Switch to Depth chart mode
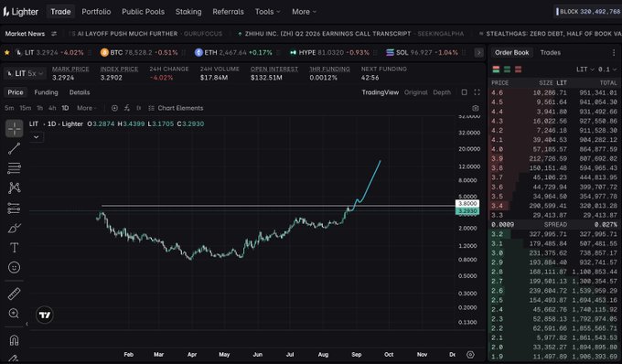This screenshot has height=364, width=622. click(x=442, y=92)
